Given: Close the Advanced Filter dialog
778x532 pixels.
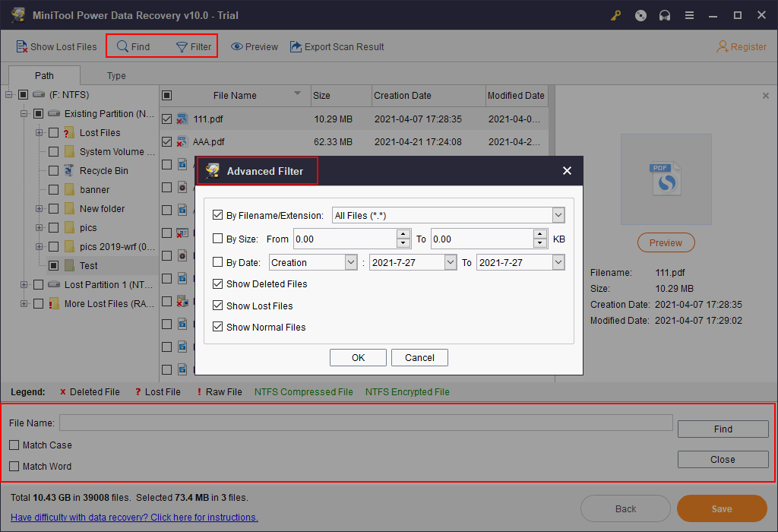Looking at the screenshot, I should 567,171.
